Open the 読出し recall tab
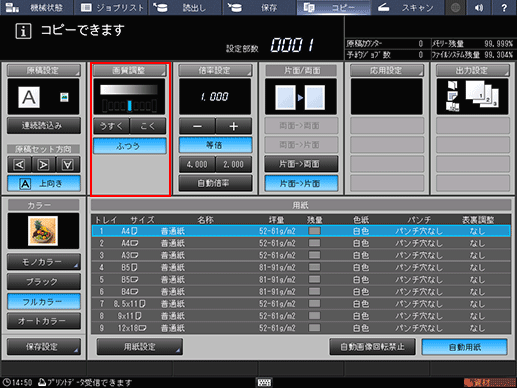 tap(185, 7)
